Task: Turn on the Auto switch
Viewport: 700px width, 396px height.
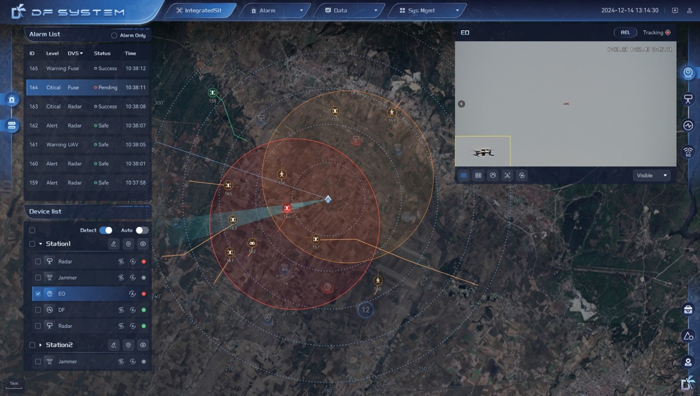Action: click(x=142, y=230)
